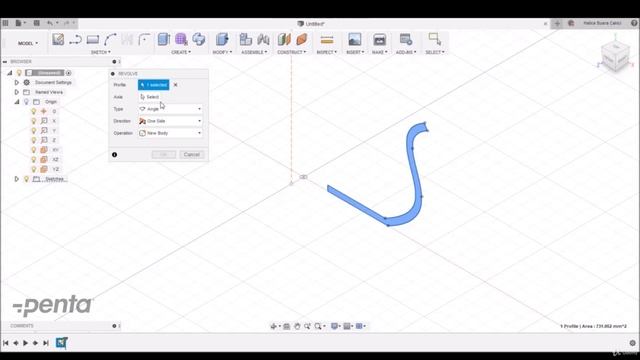Click the Zoom Window icon
The height and width of the screenshot is (360, 640).
point(307,326)
